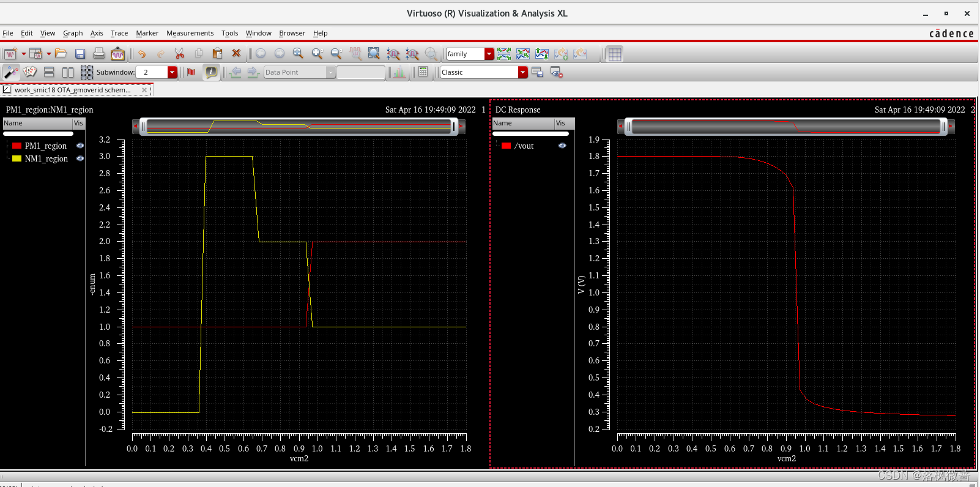Toggle the graph grid icon
This screenshot has height=487, width=980.
[x=615, y=54]
